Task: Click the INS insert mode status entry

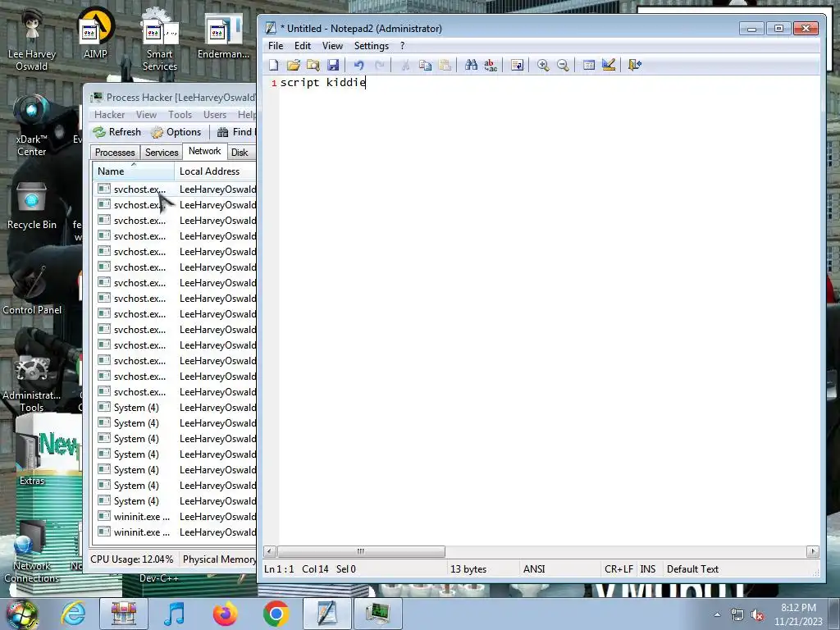Action: click(x=648, y=569)
